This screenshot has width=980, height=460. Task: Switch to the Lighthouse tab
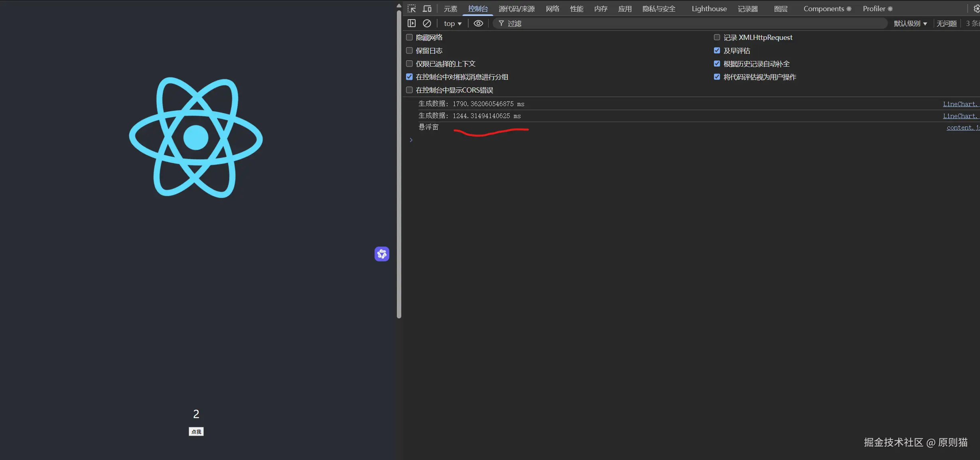click(709, 9)
